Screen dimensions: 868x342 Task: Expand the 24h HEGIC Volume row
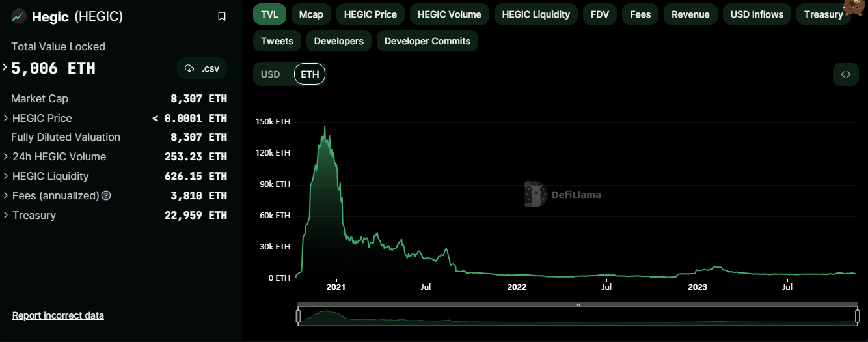[6, 156]
